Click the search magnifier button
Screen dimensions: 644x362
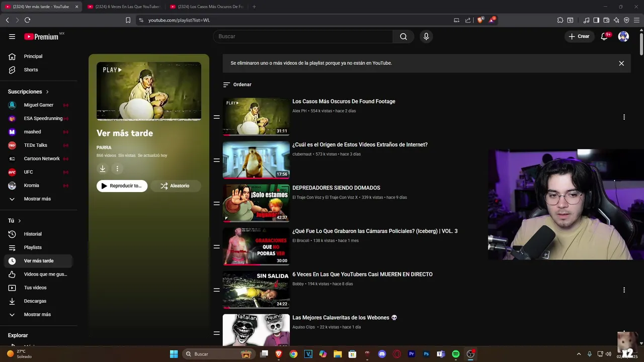point(404,36)
